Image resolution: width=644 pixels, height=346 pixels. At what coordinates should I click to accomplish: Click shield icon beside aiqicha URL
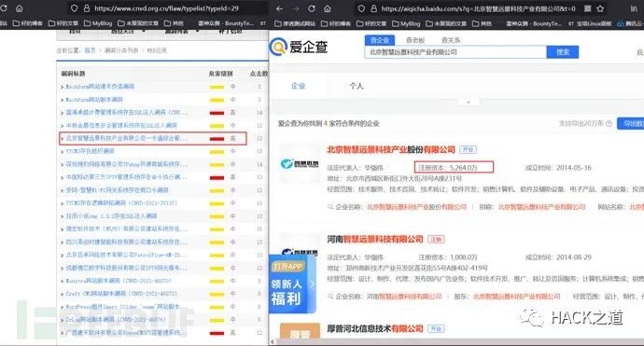point(361,8)
